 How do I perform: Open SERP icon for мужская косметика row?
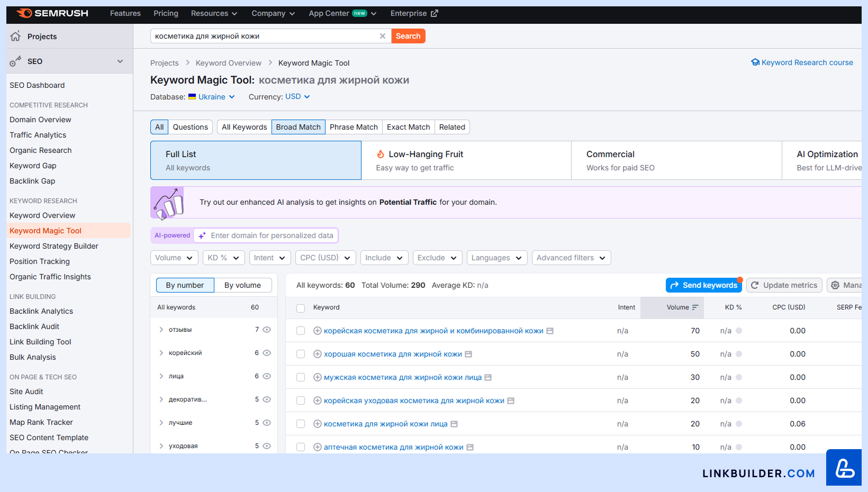(x=488, y=377)
